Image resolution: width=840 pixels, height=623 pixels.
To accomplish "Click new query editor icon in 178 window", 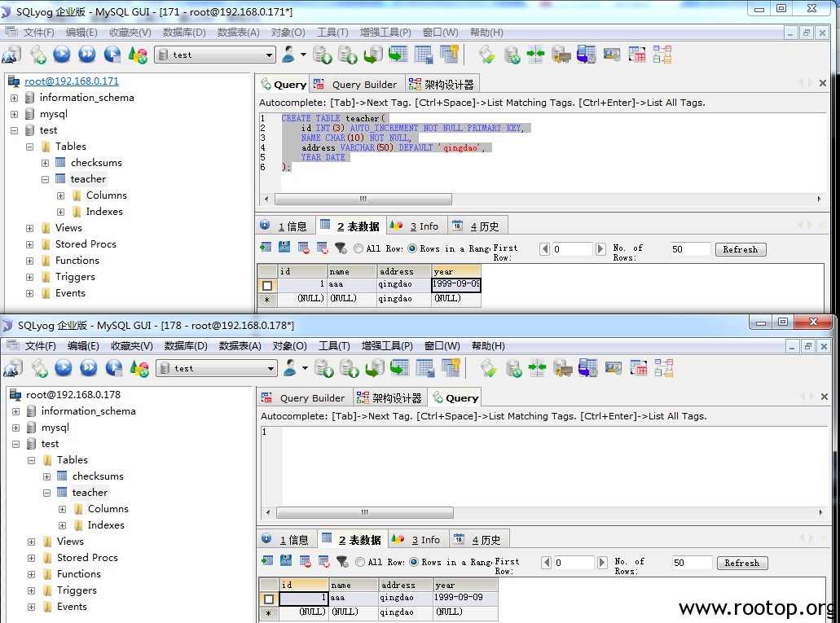I will 40,368.
